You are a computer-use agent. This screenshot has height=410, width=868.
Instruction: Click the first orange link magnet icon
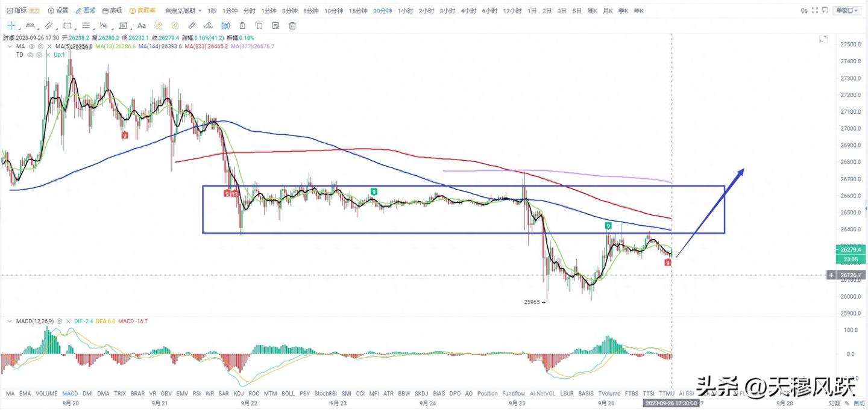click(x=159, y=26)
